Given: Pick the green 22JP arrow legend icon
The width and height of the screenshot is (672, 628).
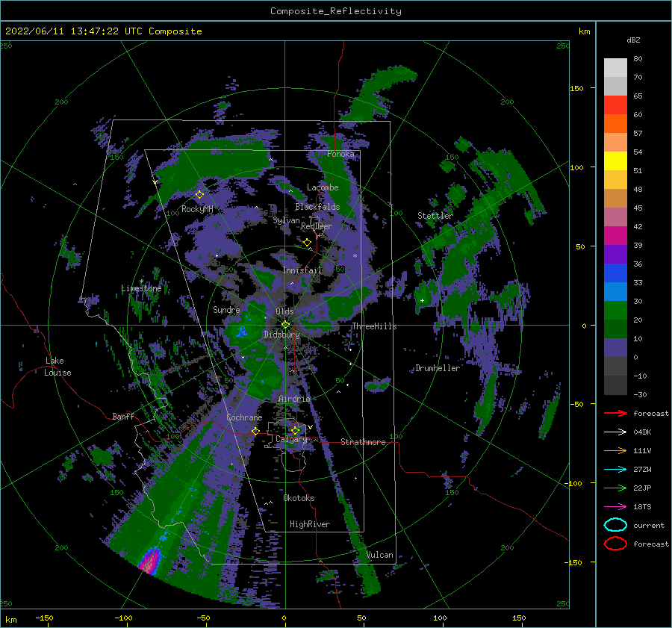Looking at the screenshot, I should pyautogui.click(x=615, y=488).
